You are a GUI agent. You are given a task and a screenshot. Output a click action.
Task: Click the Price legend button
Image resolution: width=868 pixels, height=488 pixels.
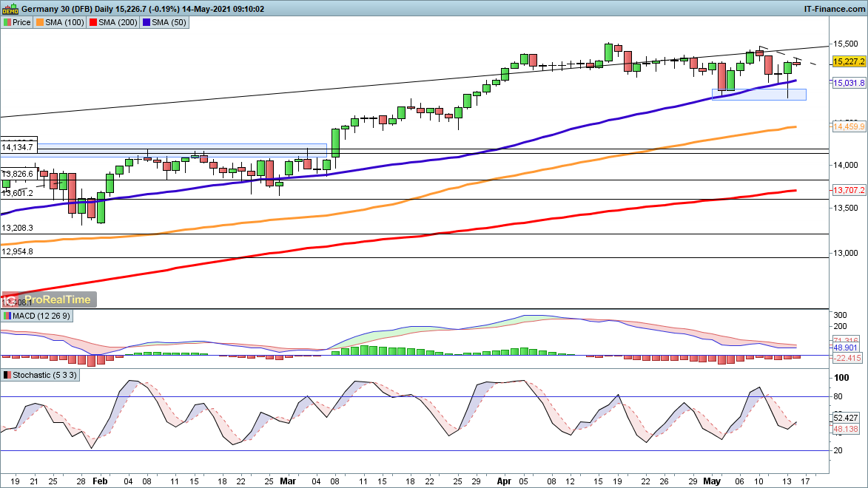click(17, 22)
